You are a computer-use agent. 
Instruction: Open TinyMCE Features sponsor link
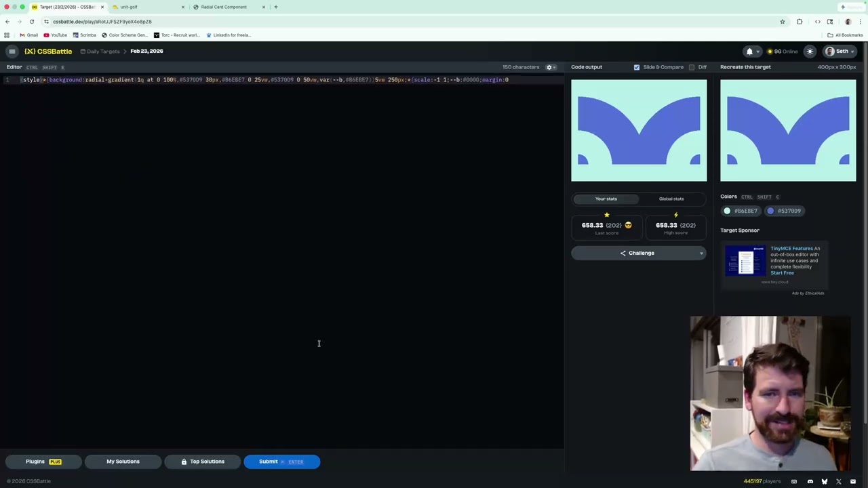791,249
